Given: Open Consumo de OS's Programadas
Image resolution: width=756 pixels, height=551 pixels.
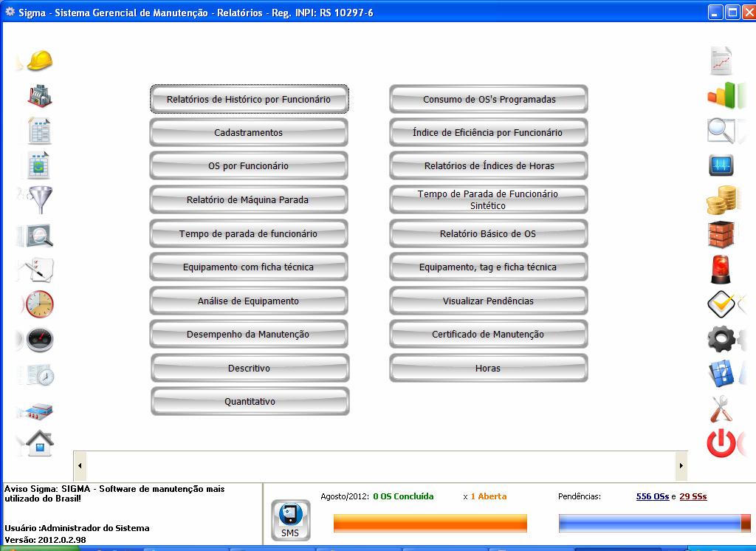Looking at the screenshot, I should [489, 100].
